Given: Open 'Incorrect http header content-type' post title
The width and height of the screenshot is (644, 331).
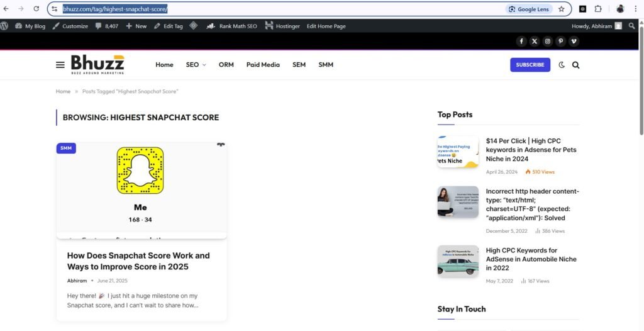Looking at the screenshot, I should pyautogui.click(x=532, y=205).
